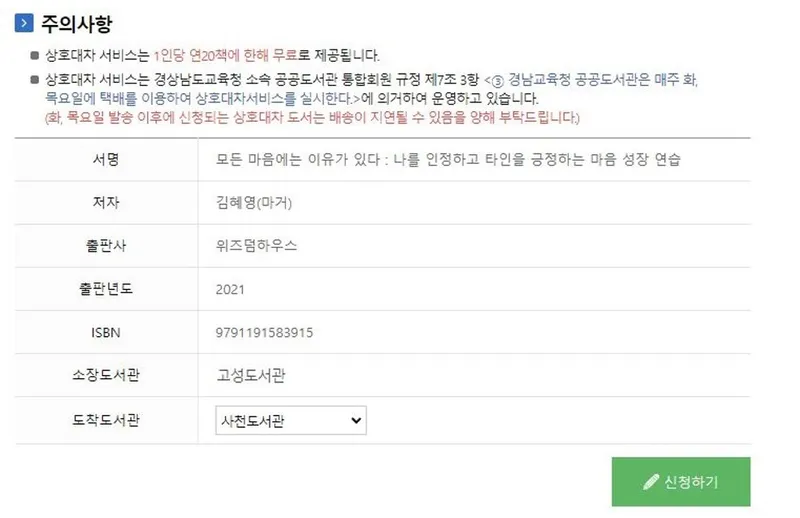Click the holding library 고성도서관

coord(251,376)
